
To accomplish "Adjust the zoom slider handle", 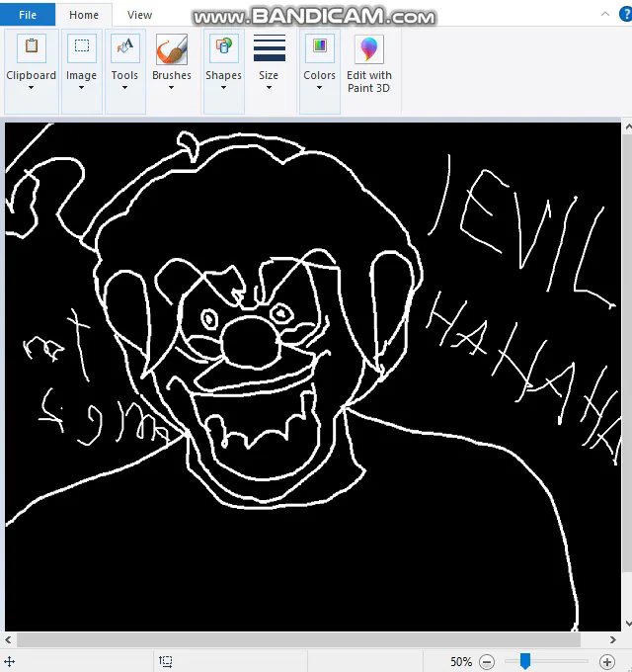I will click(525, 661).
